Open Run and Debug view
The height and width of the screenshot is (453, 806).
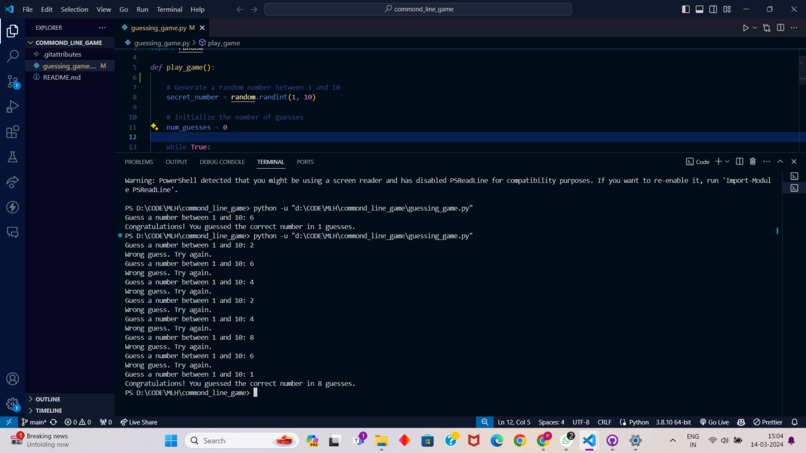tap(12, 106)
